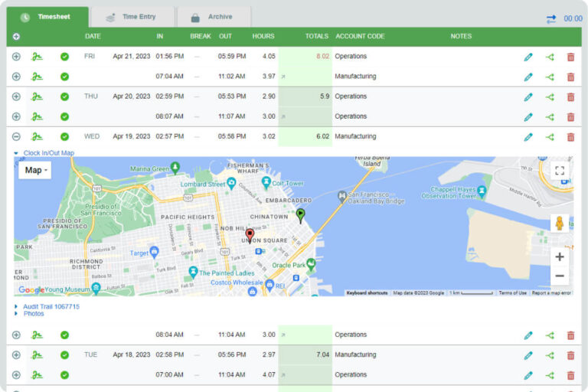
Task: Click the swap arrows icon beside 00.00
Action: pyautogui.click(x=551, y=18)
